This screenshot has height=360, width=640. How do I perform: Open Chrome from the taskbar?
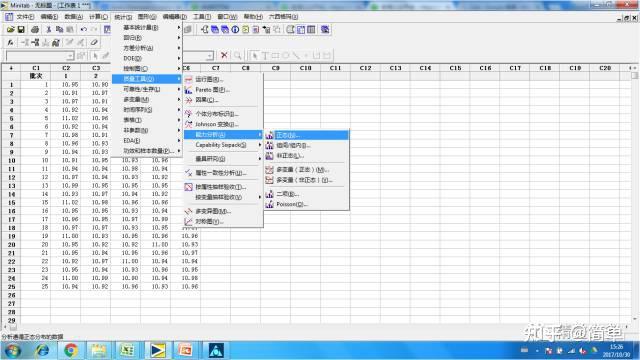pyautogui.click(x=71, y=350)
